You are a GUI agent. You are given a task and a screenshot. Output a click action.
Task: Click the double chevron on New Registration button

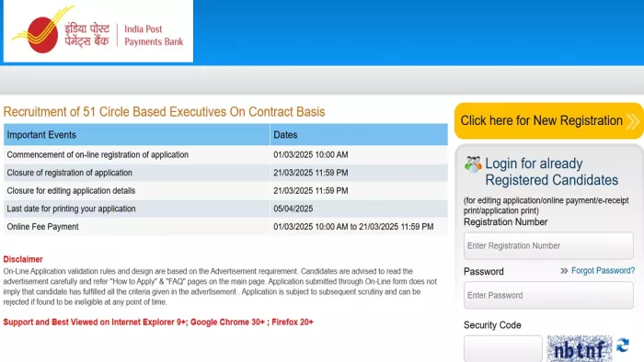click(633, 121)
